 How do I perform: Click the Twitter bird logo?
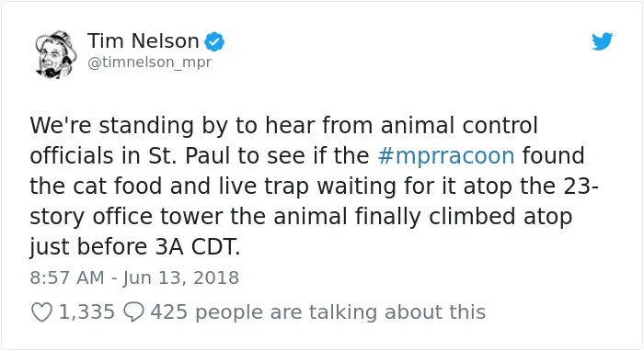[x=602, y=41]
